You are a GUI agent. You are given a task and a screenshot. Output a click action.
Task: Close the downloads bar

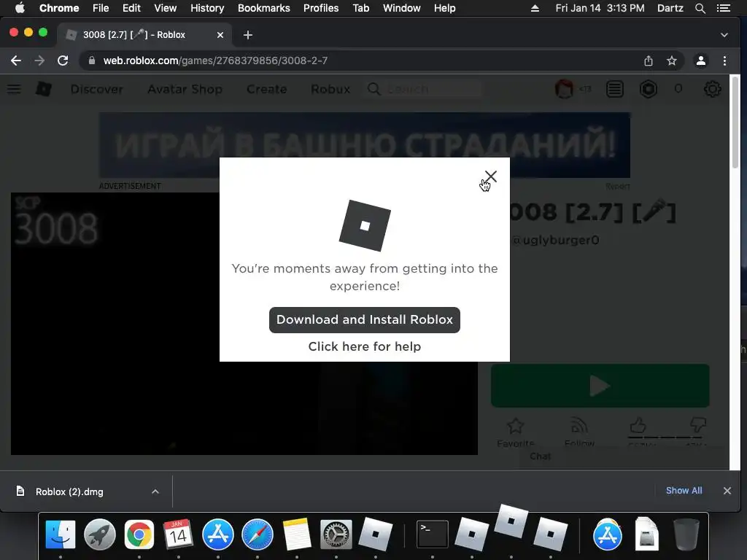click(727, 491)
